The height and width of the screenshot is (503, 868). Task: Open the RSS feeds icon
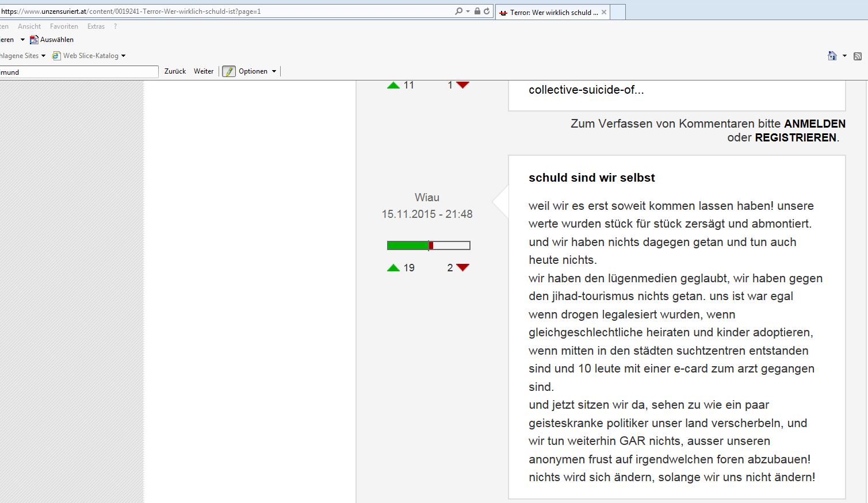pos(857,56)
